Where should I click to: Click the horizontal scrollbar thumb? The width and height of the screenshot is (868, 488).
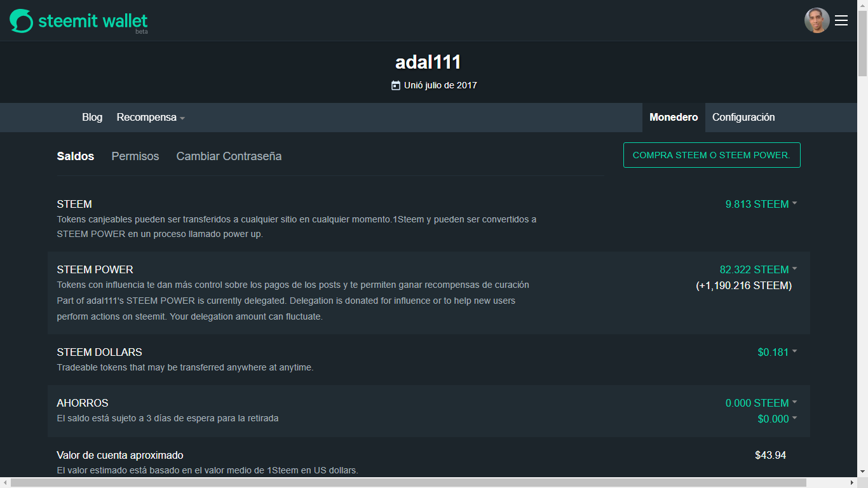click(409, 483)
